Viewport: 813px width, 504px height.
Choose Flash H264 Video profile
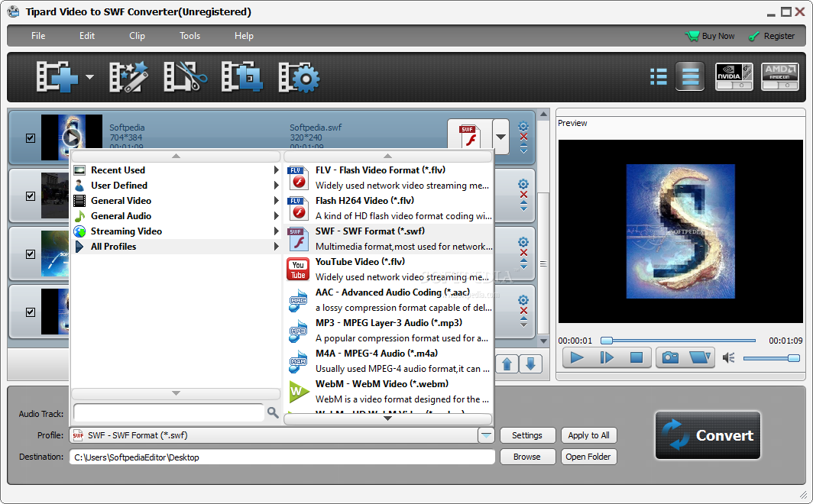(x=388, y=208)
